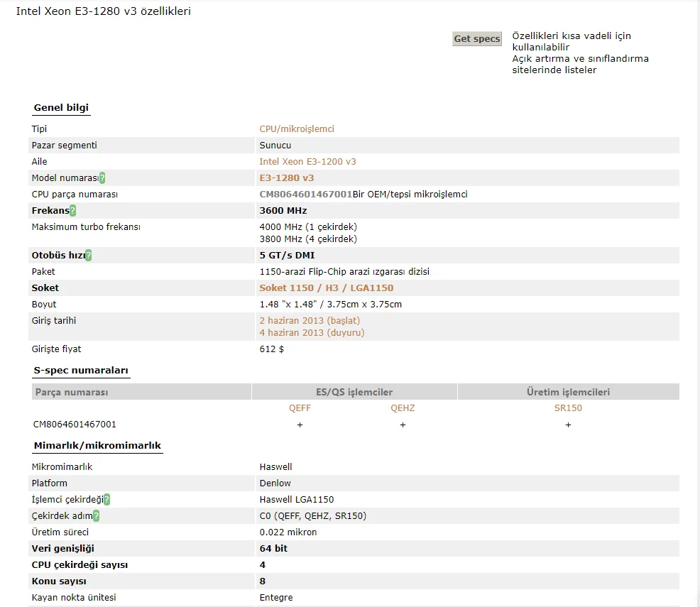Open the QEFF S-spec link
The height and width of the screenshot is (607, 700).
tap(300, 408)
